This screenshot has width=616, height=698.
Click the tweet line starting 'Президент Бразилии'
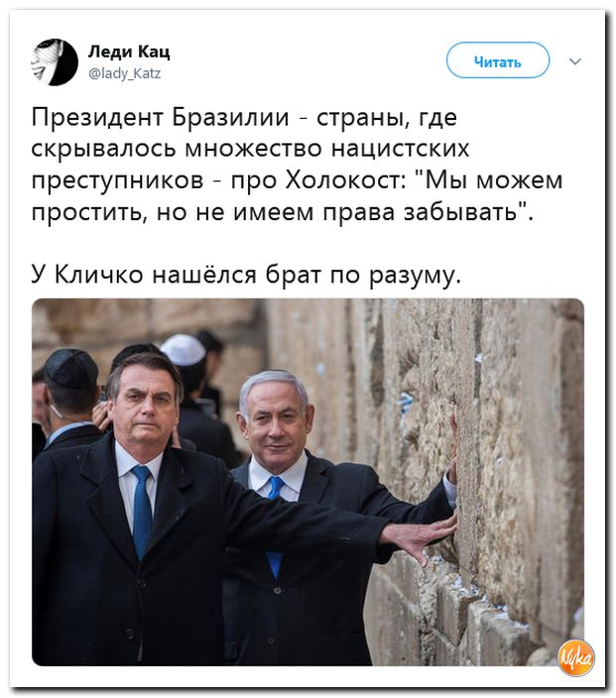245,118
